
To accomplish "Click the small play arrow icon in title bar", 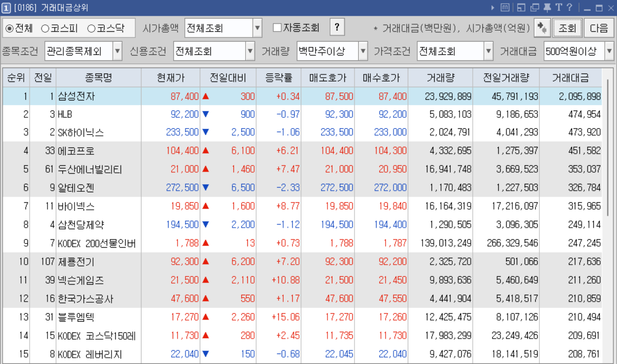I will point(493,7).
